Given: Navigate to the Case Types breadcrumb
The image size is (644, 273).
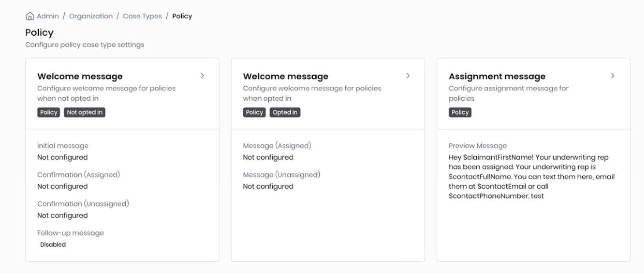Looking at the screenshot, I should (142, 16).
